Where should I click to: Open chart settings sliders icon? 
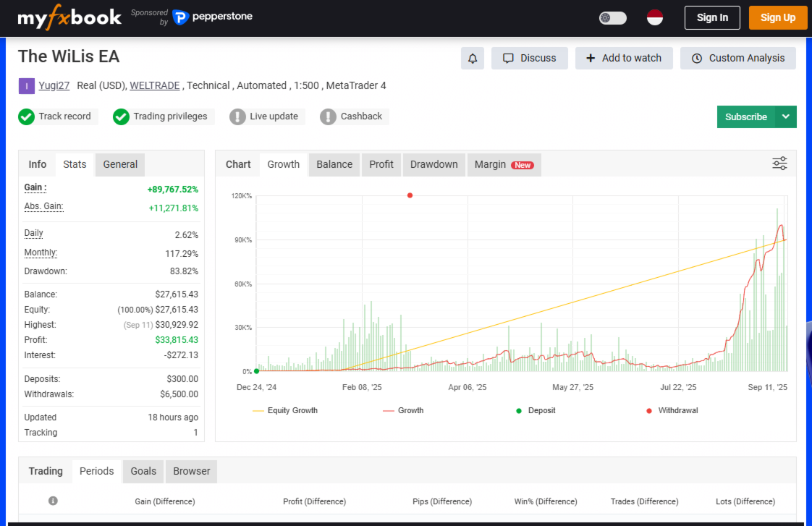(x=779, y=164)
